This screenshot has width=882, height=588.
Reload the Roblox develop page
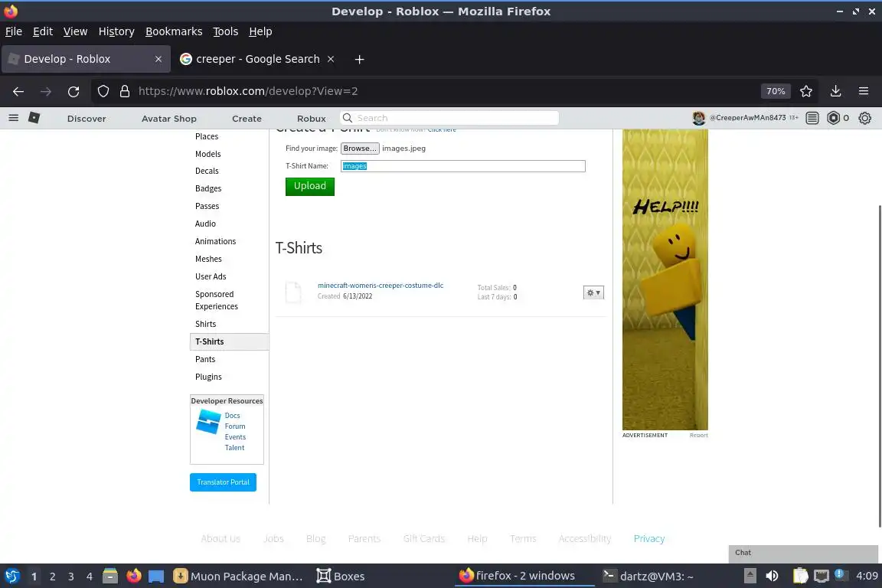(73, 91)
